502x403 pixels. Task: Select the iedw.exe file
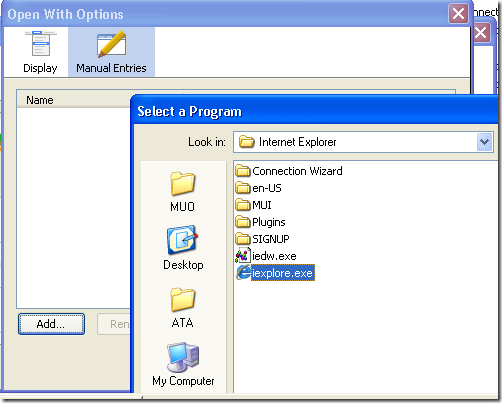(266, 256)
